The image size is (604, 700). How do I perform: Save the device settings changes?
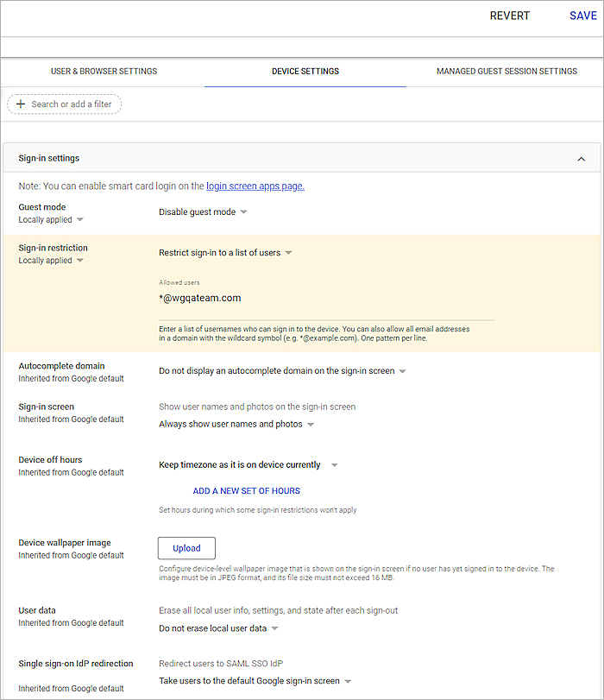pos(582,16)
